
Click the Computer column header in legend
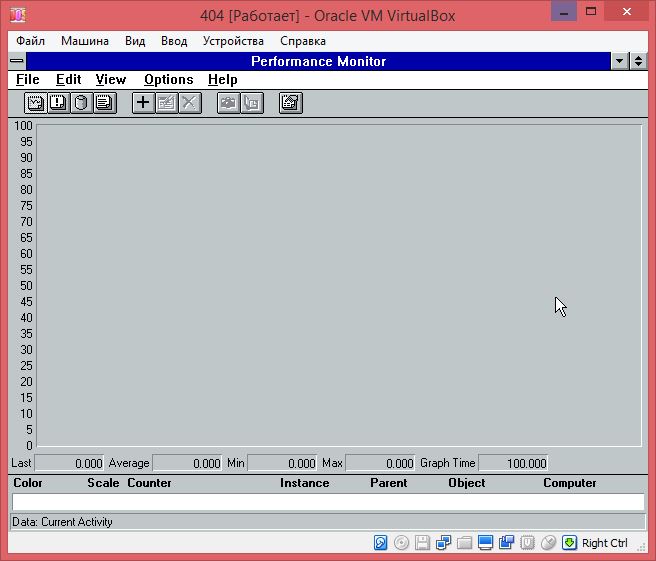[570, 483]
